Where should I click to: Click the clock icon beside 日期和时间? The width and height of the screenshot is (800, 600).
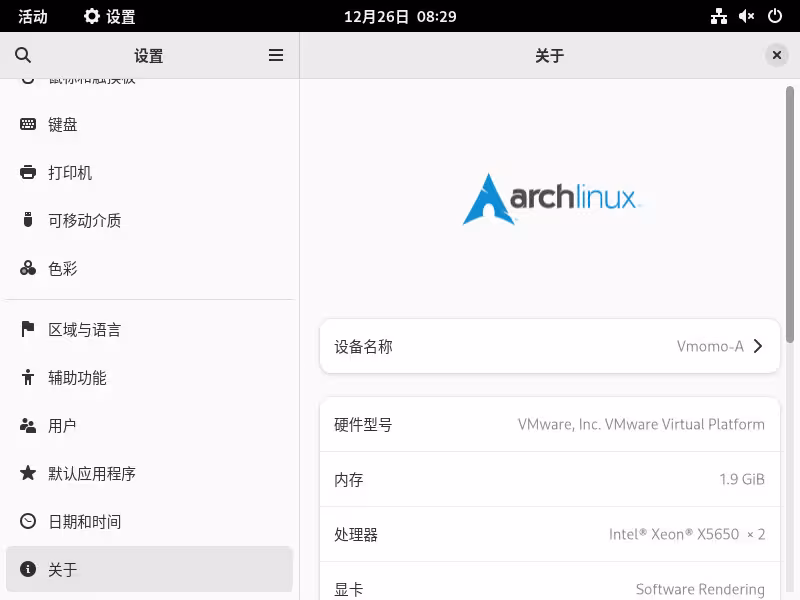coord(28,521)
